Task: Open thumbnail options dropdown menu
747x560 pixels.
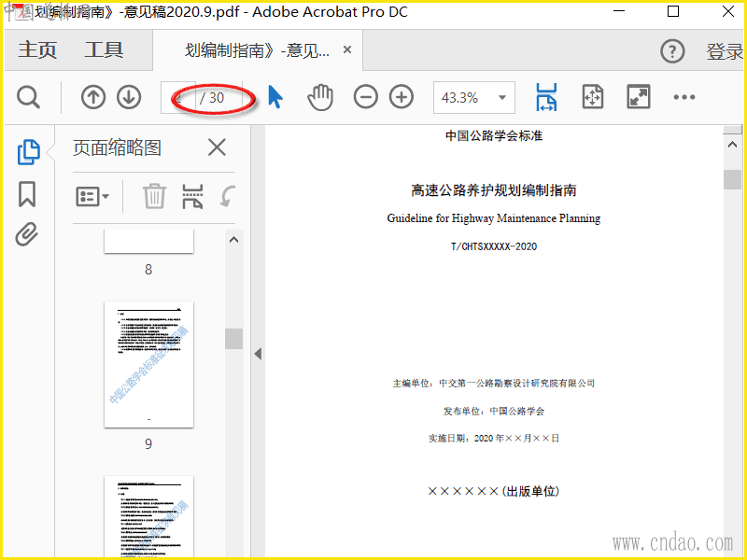Action: pos(92,196)
